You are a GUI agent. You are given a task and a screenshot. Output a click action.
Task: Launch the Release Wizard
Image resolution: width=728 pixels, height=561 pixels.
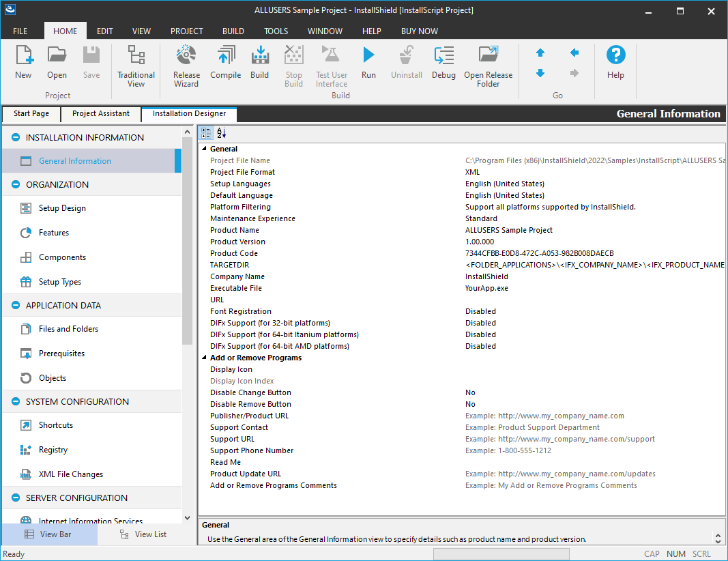[x=186, y=65]
